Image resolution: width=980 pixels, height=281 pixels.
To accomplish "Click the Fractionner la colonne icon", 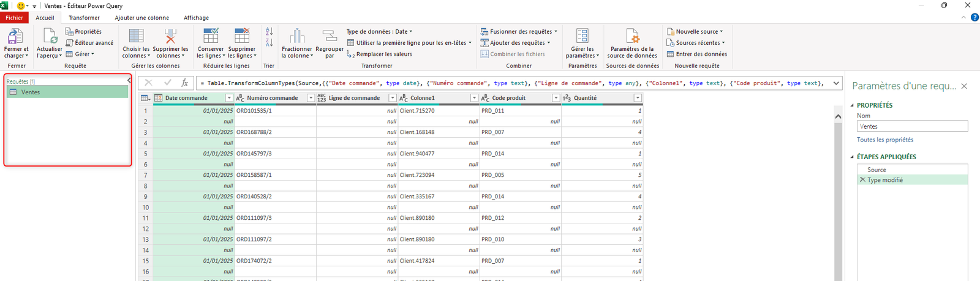I will 297,36.
